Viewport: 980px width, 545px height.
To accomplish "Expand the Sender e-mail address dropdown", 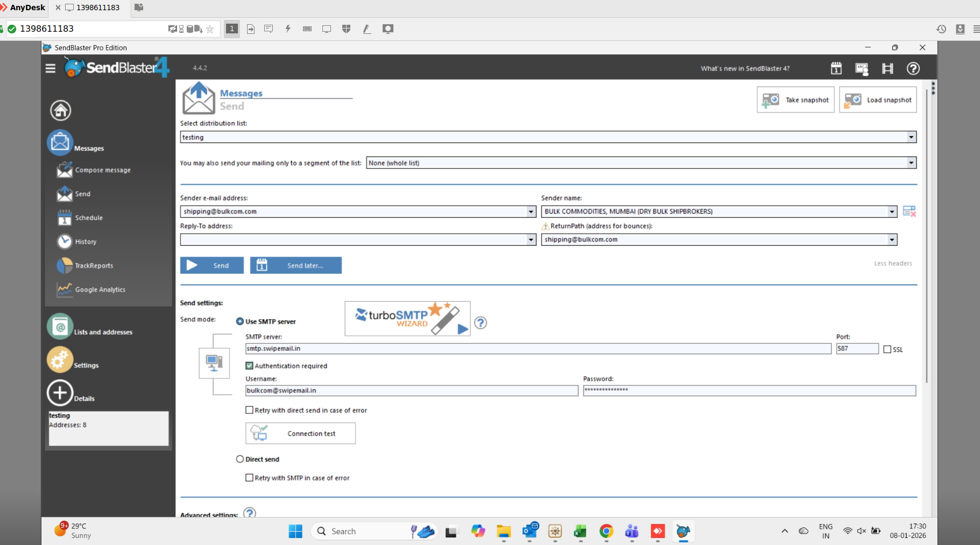I will pos(531,211).
